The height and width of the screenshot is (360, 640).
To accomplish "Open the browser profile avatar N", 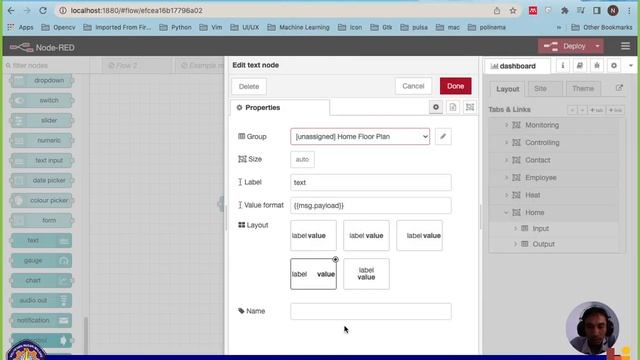I will (613, 11).
